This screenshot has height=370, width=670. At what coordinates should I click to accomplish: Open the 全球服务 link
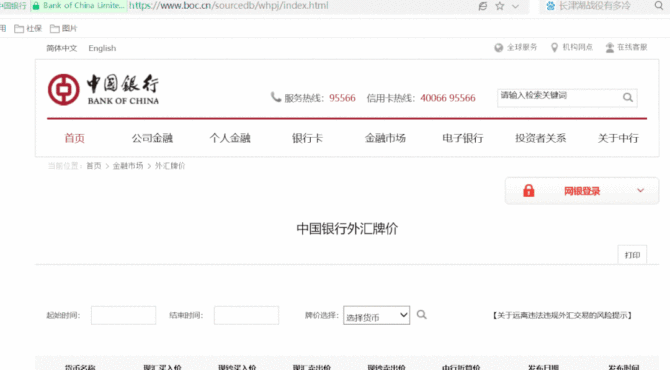(522, 47)
